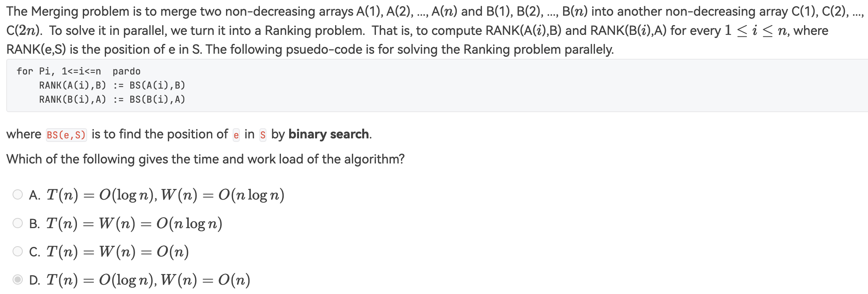The image size is (868, 294).
Task: Click the red inline code letter S
Action: click(263, 135)
